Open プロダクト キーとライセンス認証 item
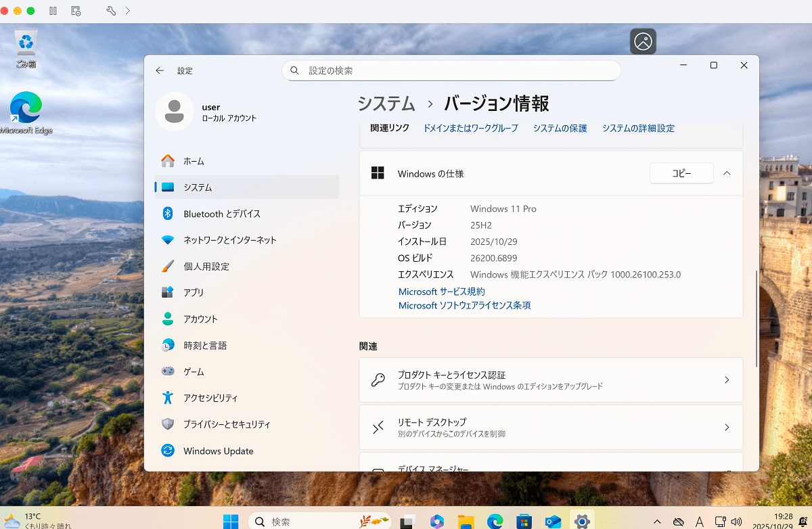This screenshot has height=529, width=812. point(551,380)
